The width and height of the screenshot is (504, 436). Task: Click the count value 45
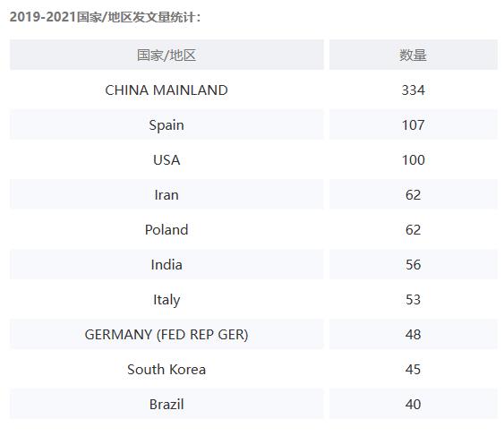click(x=414, y=369)
